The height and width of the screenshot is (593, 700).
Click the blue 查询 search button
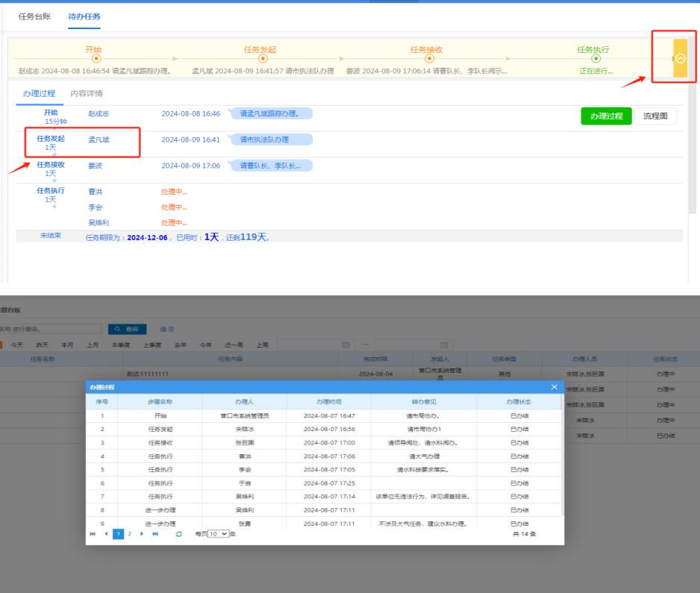point(123,327)
